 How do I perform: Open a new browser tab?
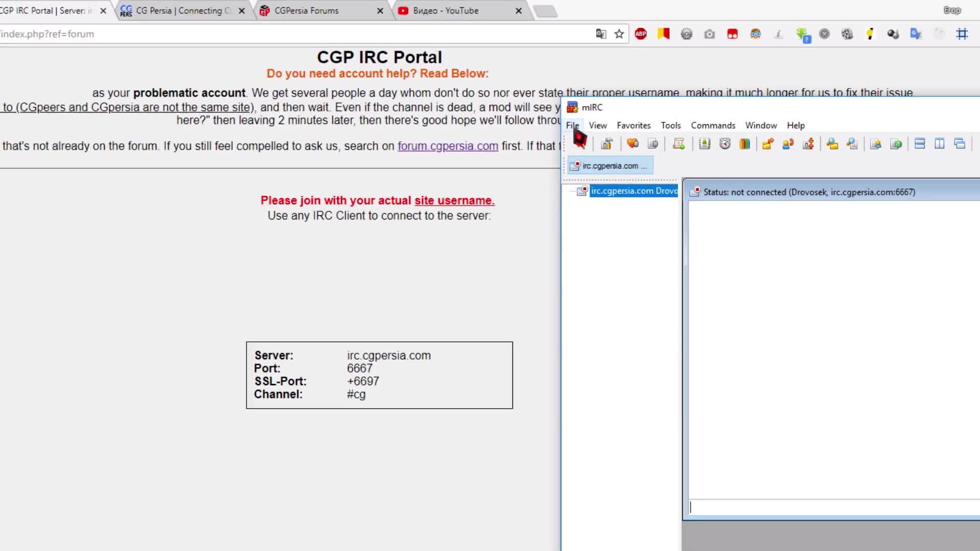(x=545, y=11)
